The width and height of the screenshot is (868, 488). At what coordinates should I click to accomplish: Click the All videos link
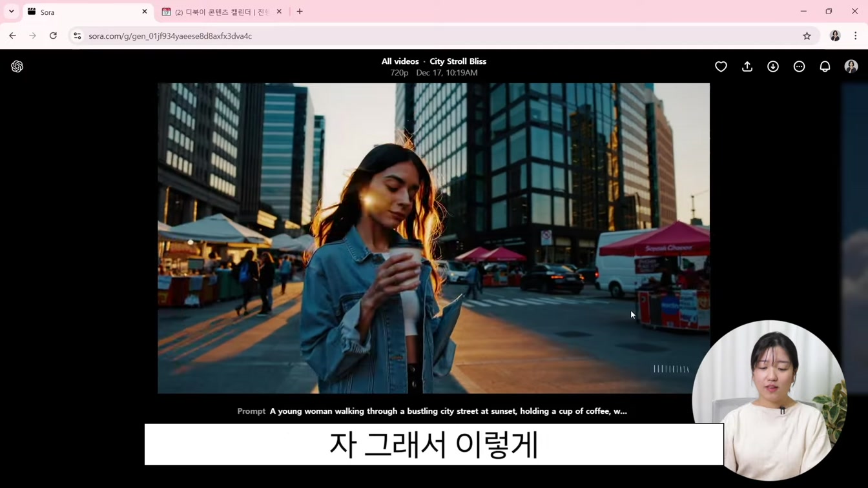tap(400, 61)
